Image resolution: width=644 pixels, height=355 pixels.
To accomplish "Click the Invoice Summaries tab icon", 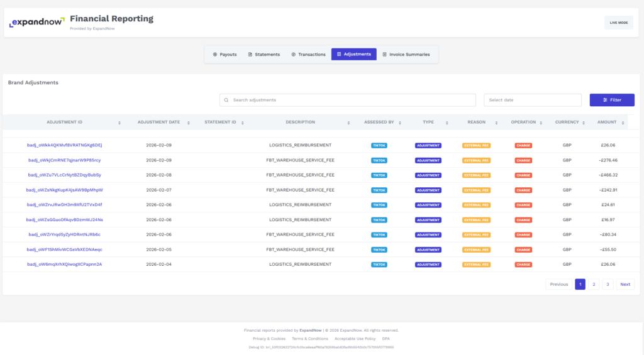I will (384, 54).
